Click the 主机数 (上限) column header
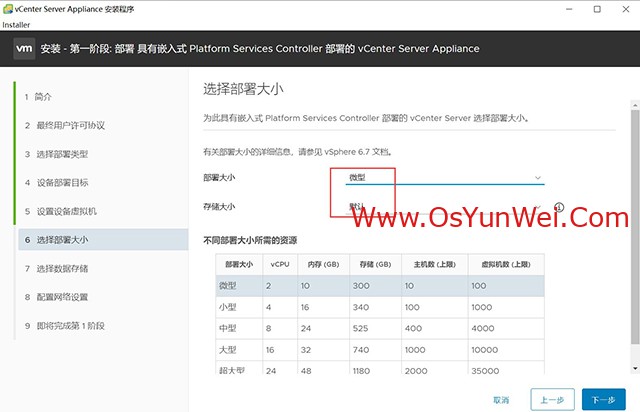640x412 pixels. (435, 264)
